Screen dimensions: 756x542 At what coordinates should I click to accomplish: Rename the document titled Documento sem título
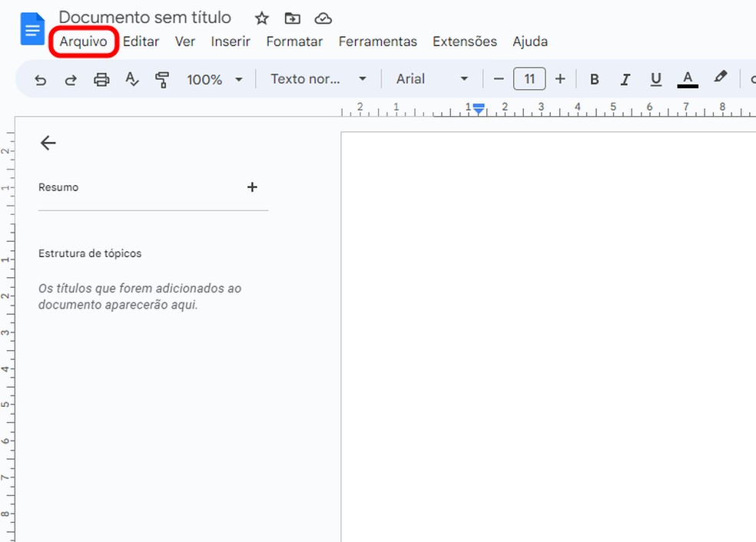145,17
